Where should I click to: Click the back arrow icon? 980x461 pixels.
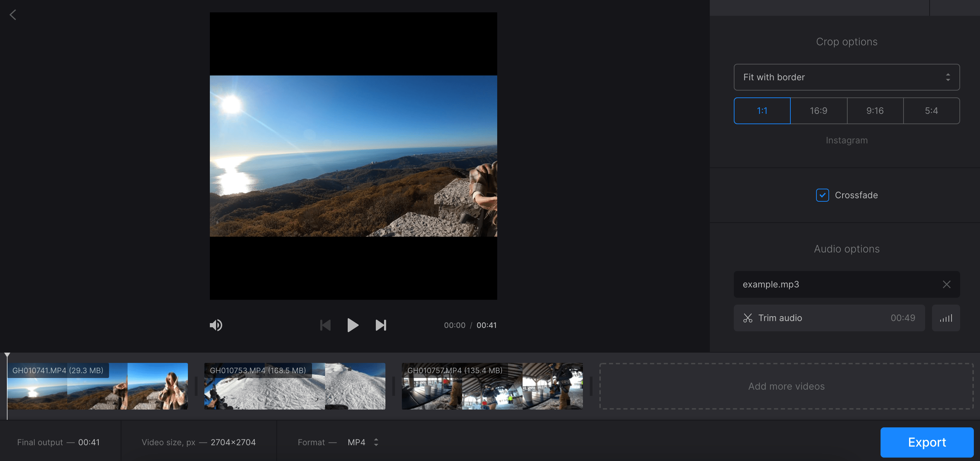pos(13,15)
